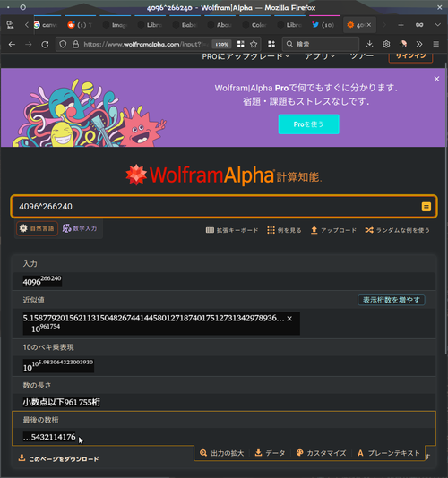Switch to the Babel tab
448x478 pixels.
pos(185,25)
